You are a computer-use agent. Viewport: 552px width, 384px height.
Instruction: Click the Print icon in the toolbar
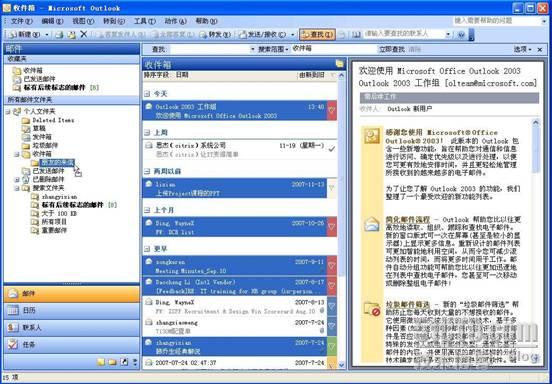click(x=59, y=34)
